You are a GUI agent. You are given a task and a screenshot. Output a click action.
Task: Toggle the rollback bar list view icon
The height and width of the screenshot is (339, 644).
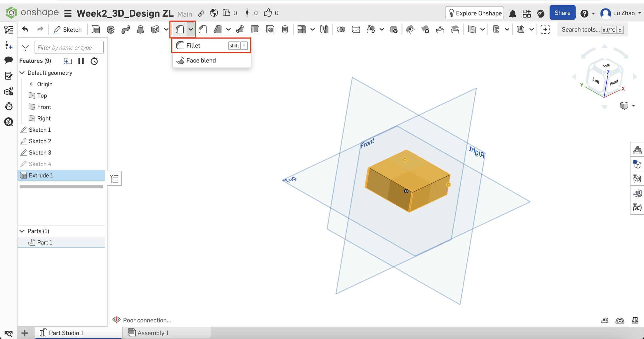(x=114, y=178)
